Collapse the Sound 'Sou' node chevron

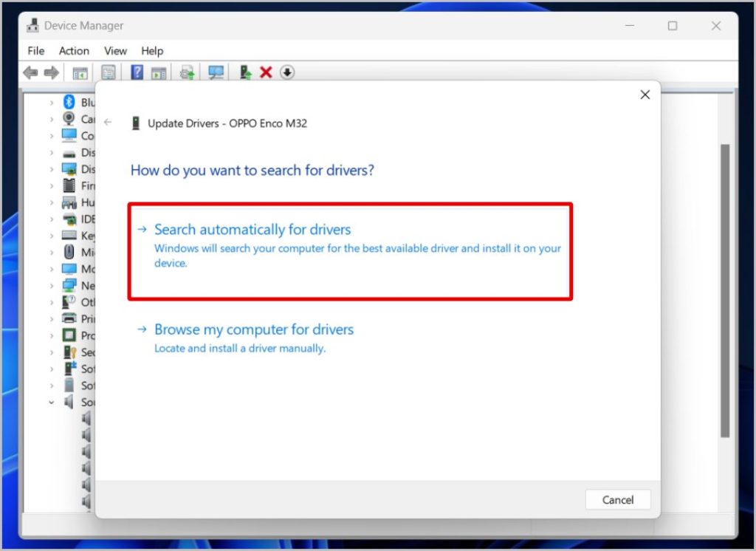[51, 402]
